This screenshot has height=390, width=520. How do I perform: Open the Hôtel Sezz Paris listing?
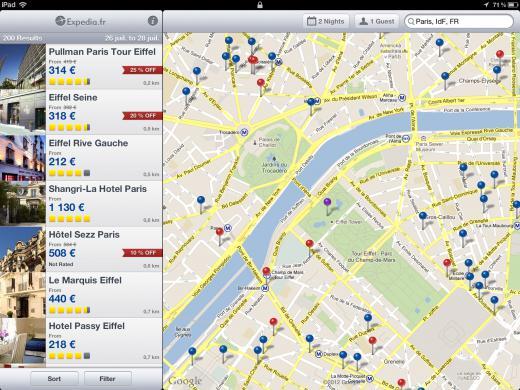coord(81,249)
